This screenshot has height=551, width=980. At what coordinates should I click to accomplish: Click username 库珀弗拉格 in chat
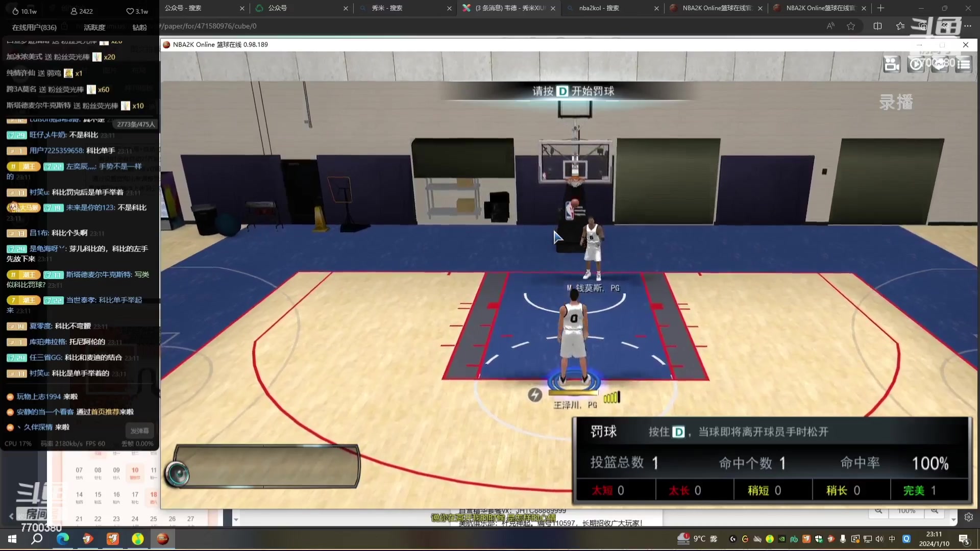click(x=47, y=342)
